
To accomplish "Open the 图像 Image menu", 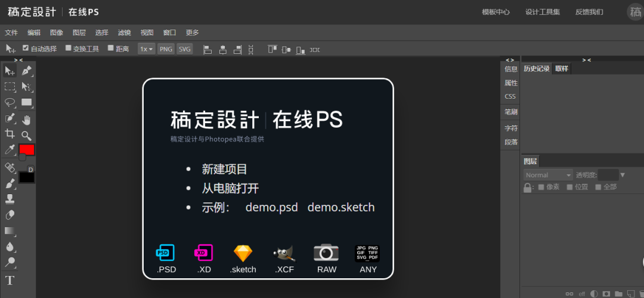I will pos(57,32).
